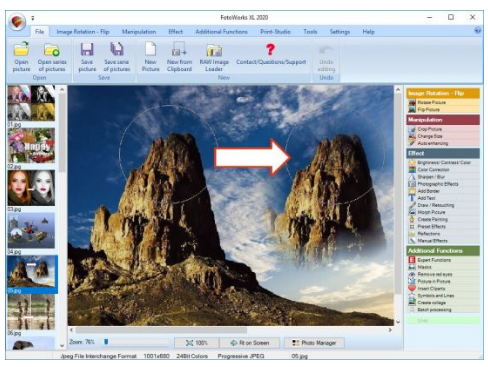488x367 pixels.
Task: Create a New Picture
Action: click(150, 57)
